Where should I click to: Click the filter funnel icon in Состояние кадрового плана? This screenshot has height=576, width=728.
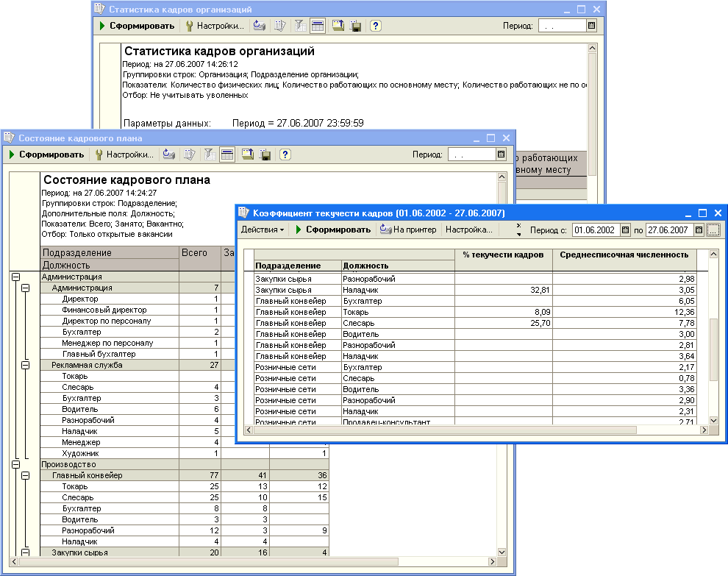click(x=210, y=154)
